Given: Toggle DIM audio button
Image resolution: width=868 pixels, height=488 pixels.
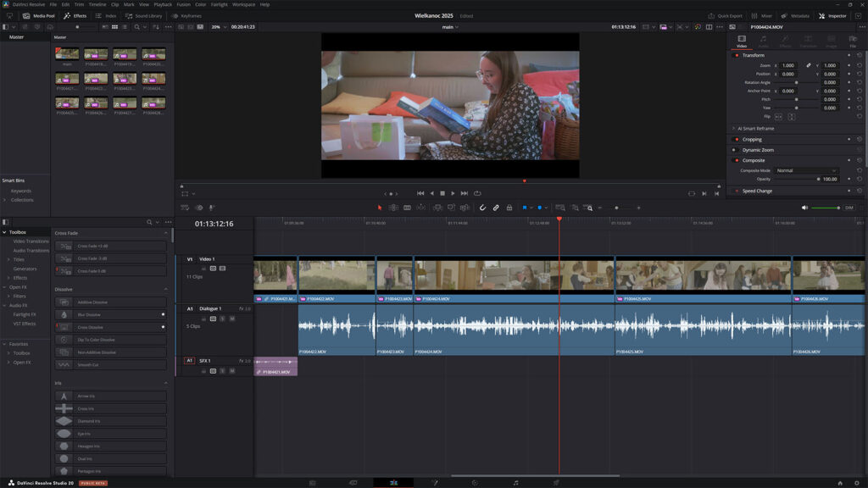Looking at the screenshot, I should (849, 208).
